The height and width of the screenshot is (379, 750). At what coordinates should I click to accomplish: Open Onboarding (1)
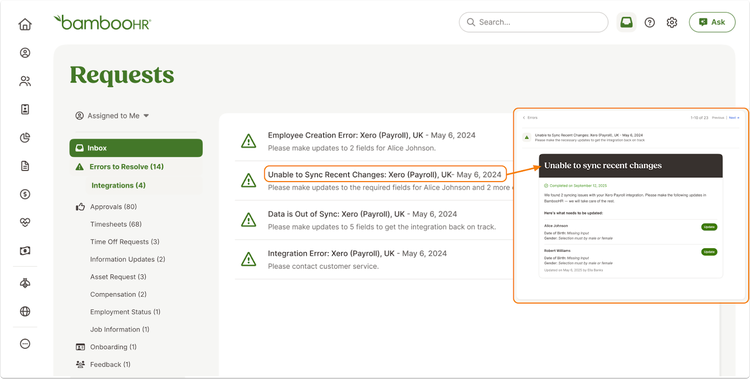click(113, 347)
